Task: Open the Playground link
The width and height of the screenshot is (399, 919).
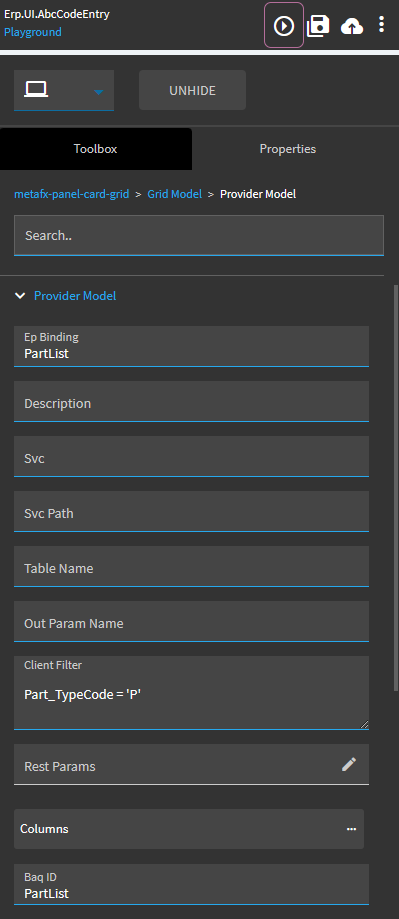Action: point(33,32)
